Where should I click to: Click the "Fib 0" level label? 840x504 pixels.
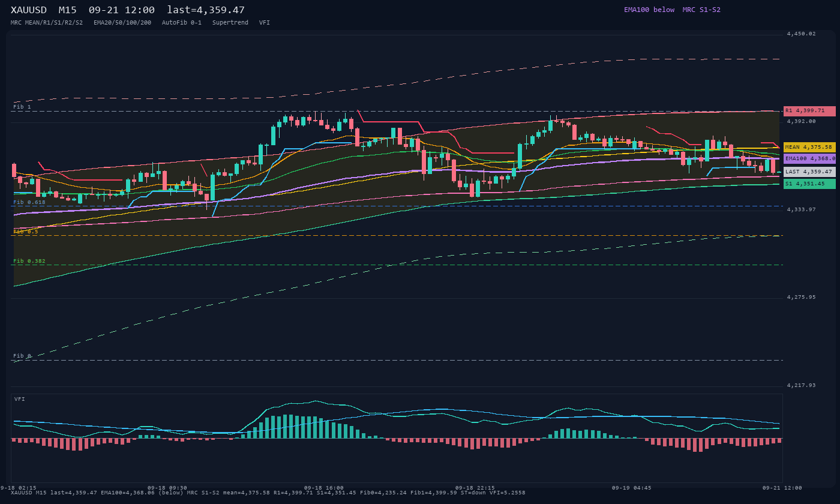point(22,356)
